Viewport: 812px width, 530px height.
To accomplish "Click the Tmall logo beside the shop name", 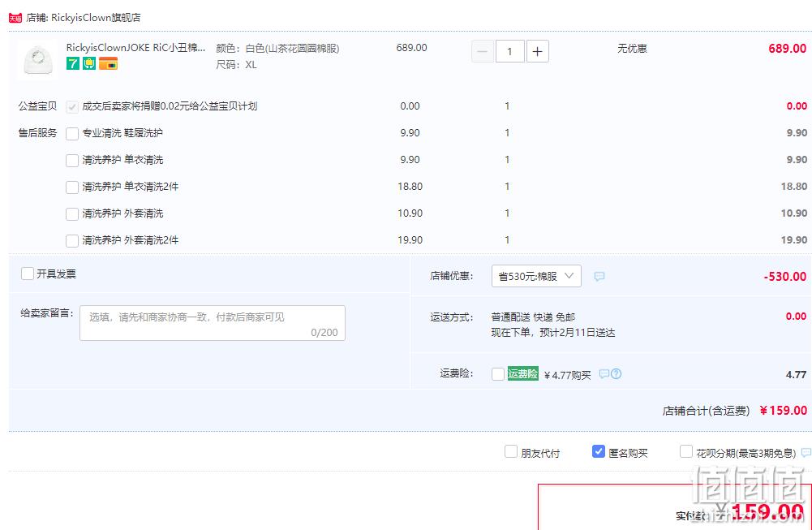I will pyautogui.click(x=15, y=18).
